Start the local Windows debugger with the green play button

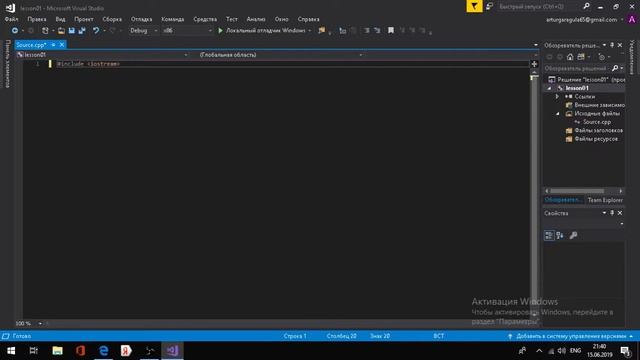[x=220, y=31]
